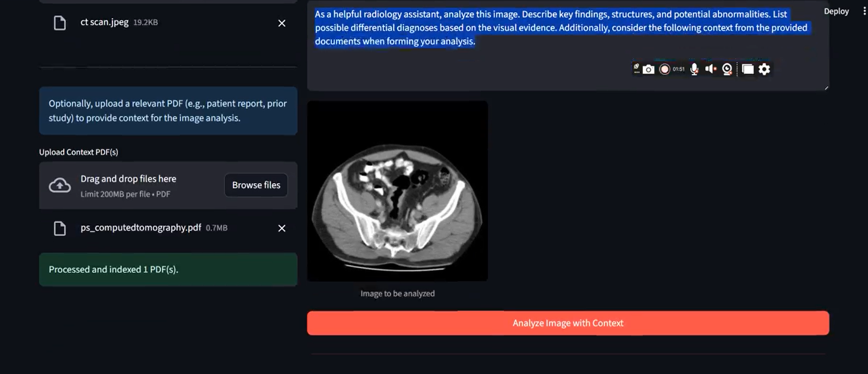Take a screenshot with the camera icon
Screen dimensions: 868x374
coord(648,69)
